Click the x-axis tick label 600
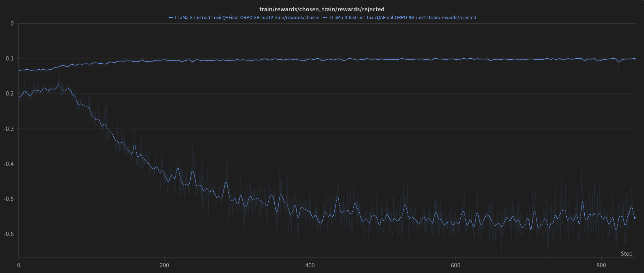This screenshot has height=273, width=644. click(455, 265)
